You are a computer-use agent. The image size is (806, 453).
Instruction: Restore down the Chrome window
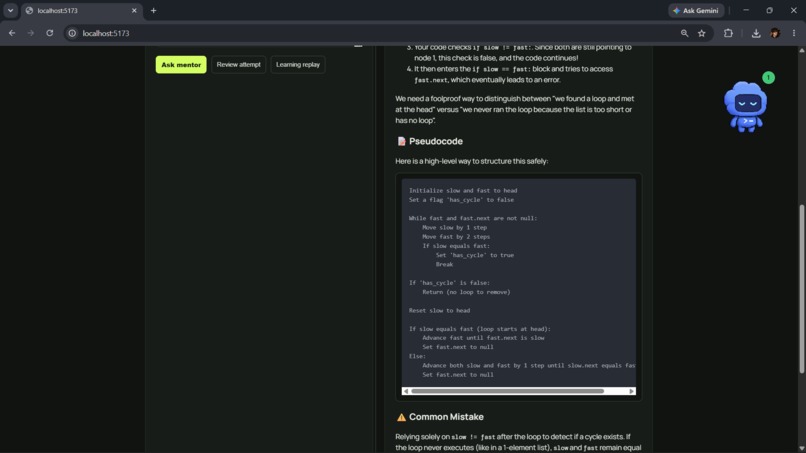click(770, 10)
